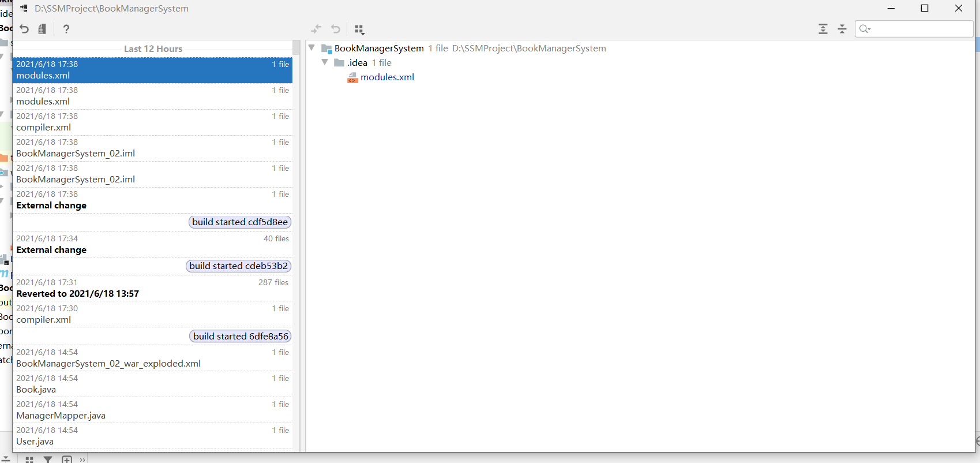Collapse the BookManagerSystem root node
This screenshot has width=980, height=463.
pos(312,48)
